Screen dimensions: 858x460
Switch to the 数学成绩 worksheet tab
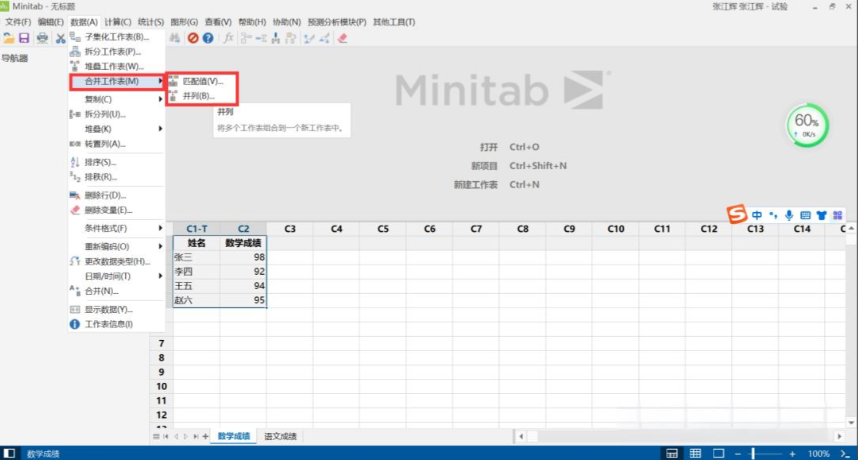[234, 436]
